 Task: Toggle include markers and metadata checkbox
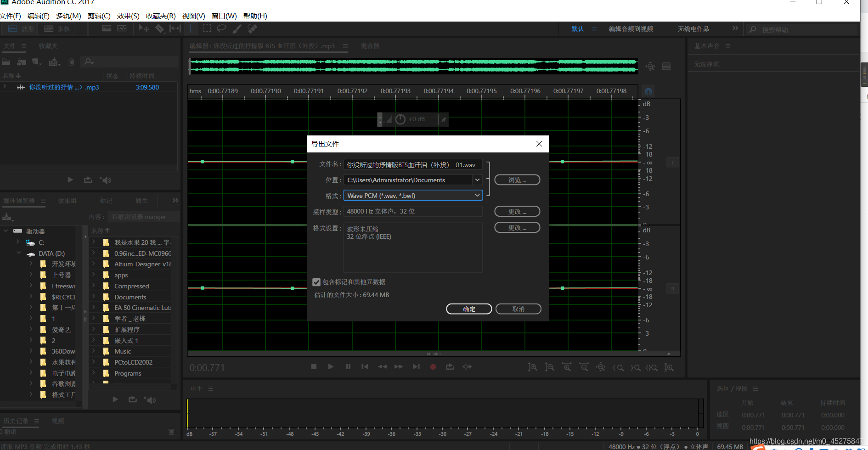pos(316,282)
